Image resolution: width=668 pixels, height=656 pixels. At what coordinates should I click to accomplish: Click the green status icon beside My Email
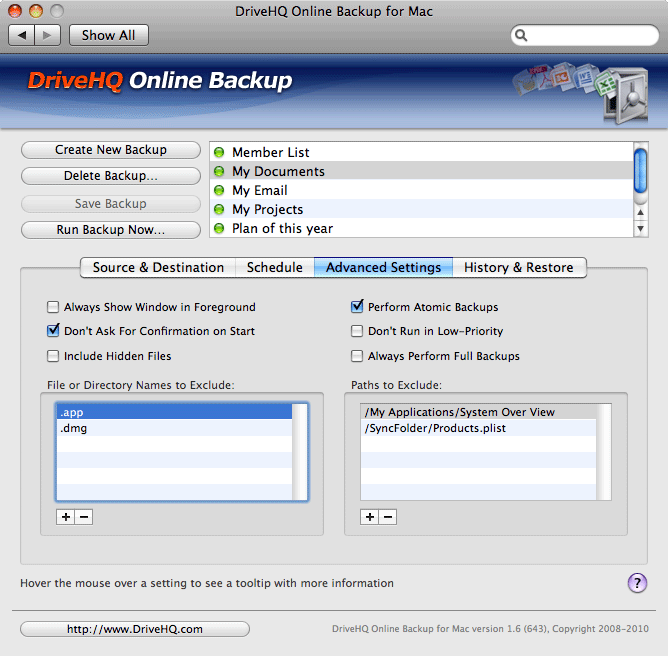pos(220,191)
